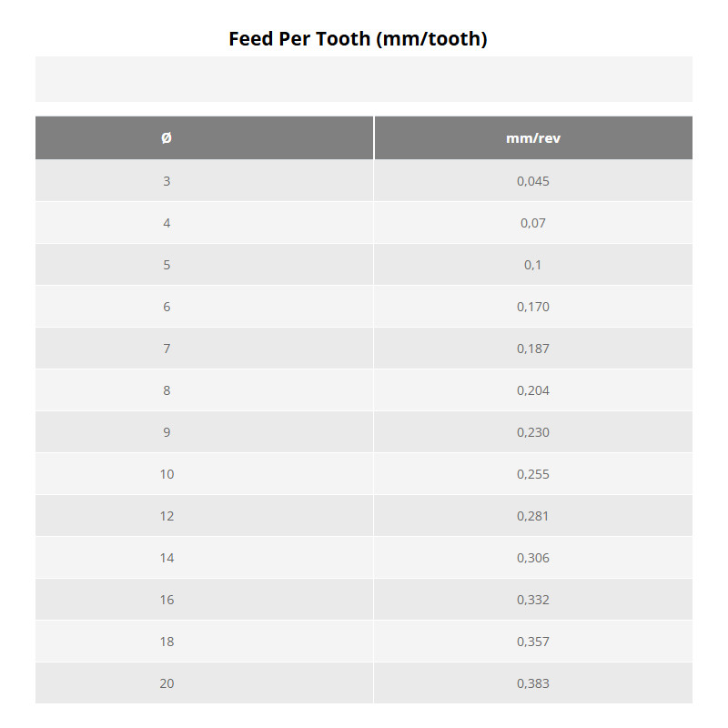Click the Ø diameter column header
728x728 pixels.
167,138
